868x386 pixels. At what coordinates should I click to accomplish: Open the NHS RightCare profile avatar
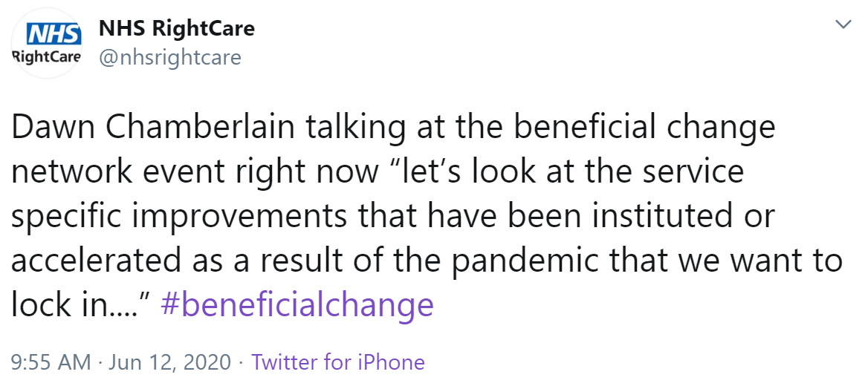coord(47,43)
